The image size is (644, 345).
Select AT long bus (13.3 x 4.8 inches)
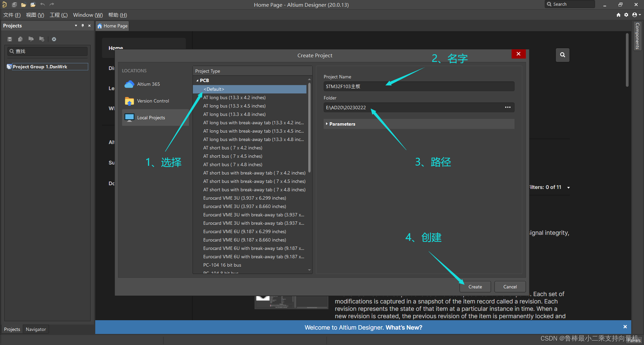234,114
